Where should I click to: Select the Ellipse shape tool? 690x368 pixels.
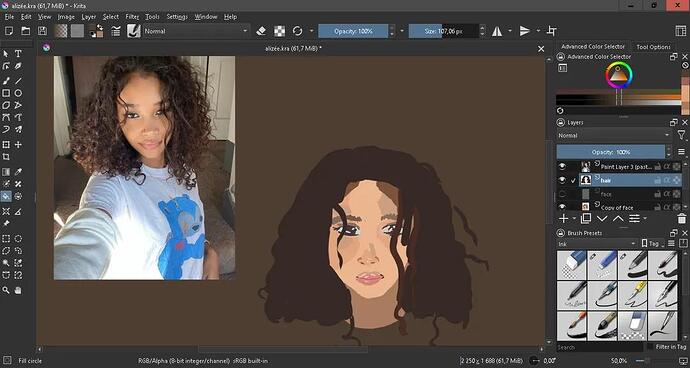click(x=18, y=93)
